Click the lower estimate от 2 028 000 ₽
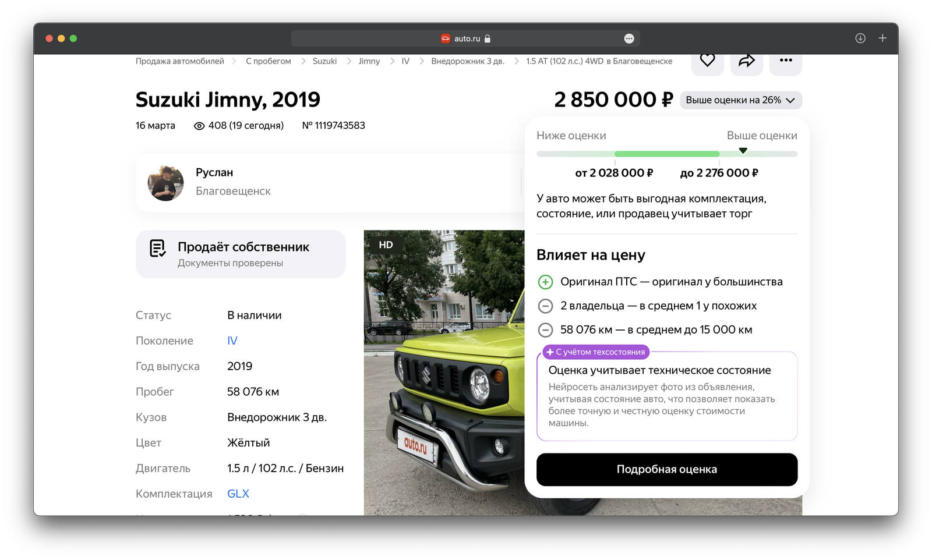 [x=614, y=173]
